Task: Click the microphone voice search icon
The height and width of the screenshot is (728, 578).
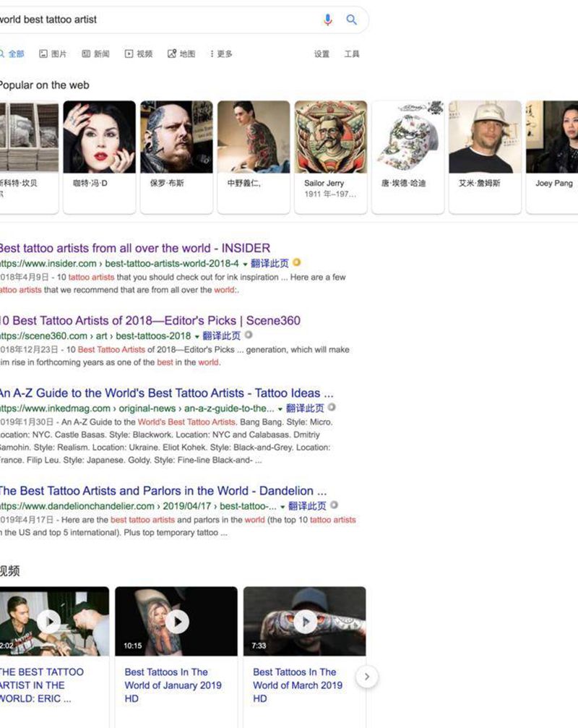Action: pos(327,20)
